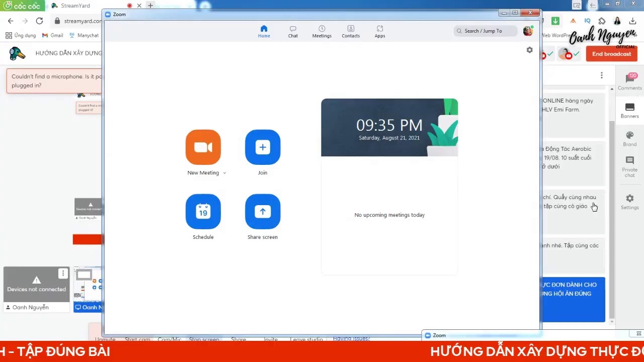Screen dimensions: 644x362
Task: Open browser profile avatar
Action: pos(617,21)
